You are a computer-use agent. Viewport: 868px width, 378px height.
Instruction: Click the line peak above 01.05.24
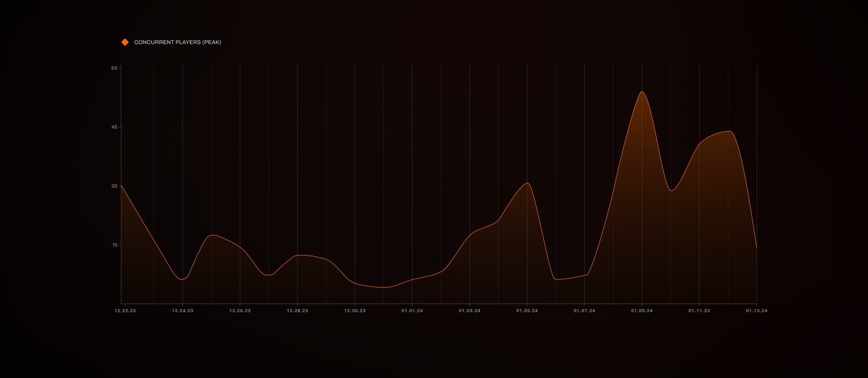point(527,183)
